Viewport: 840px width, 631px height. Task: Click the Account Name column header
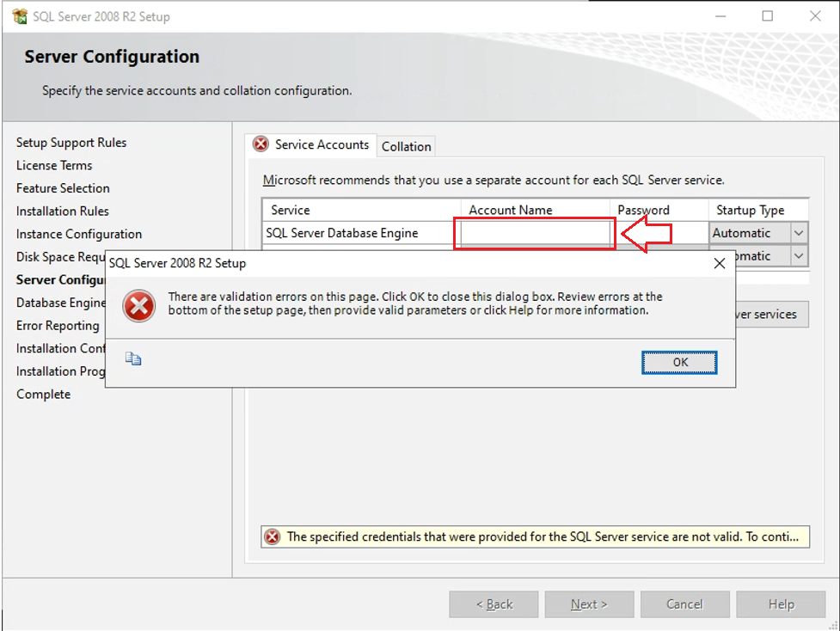pos(535,210)
